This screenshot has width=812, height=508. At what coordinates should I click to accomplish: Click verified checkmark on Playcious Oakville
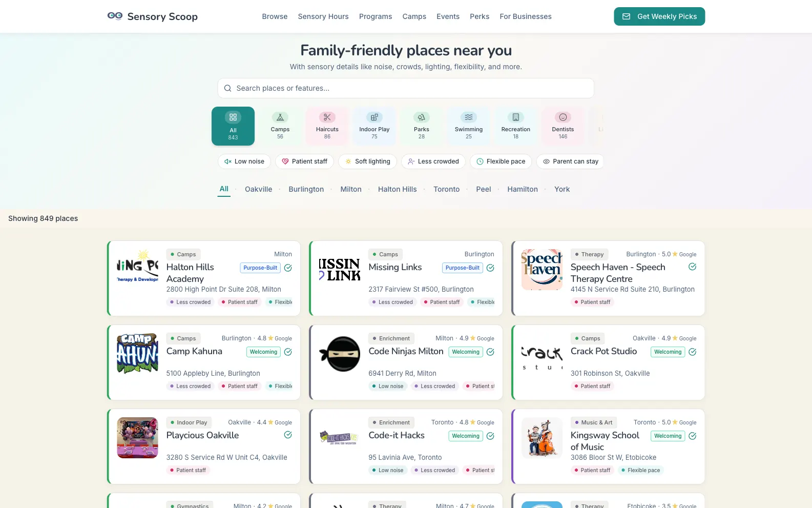[288, 435]
